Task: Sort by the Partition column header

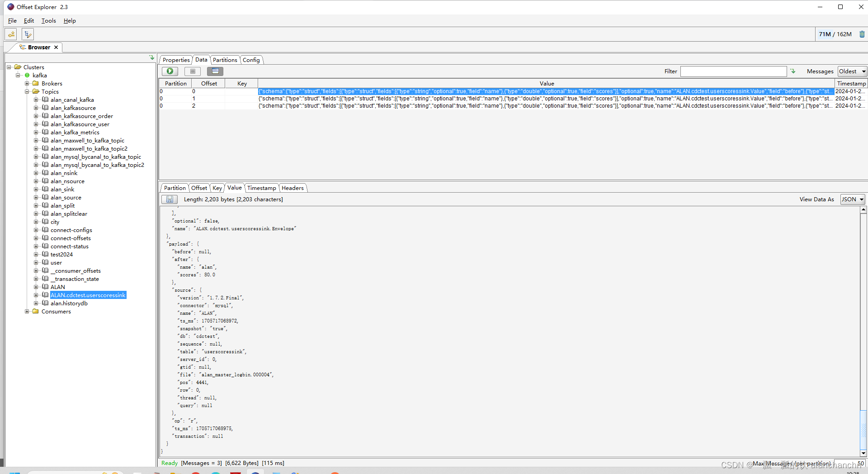Action: 175,84
